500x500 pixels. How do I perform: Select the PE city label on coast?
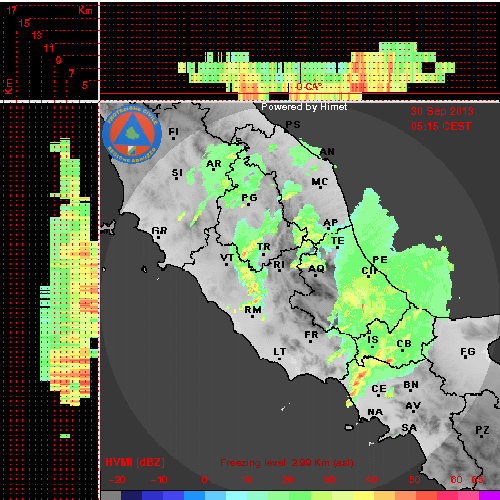pos(380,259)
